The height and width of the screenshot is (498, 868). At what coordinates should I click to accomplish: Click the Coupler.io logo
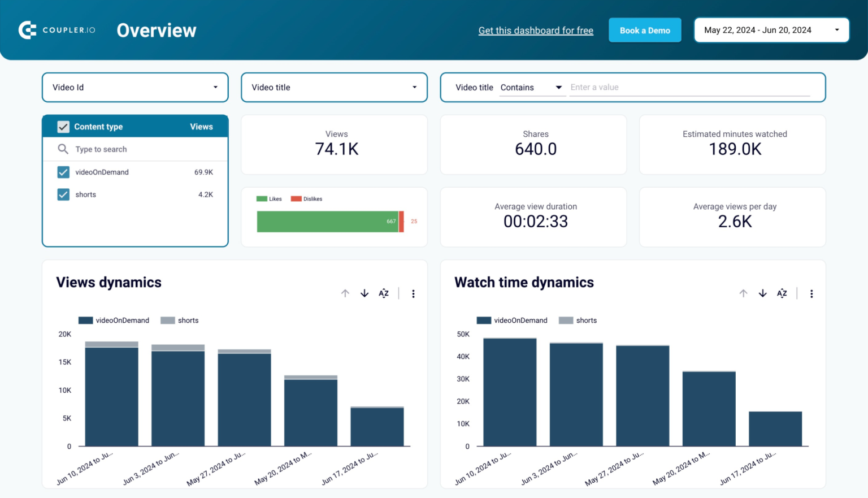pos(57,29)
